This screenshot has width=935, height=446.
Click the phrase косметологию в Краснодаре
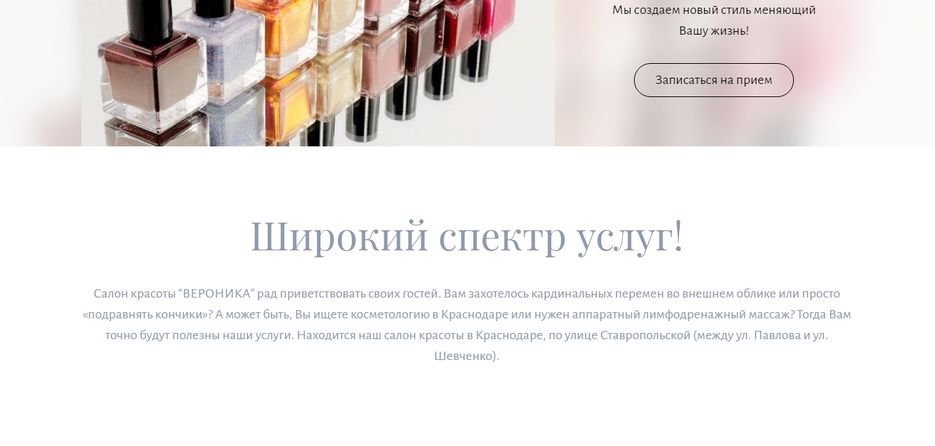coord(417,315)
